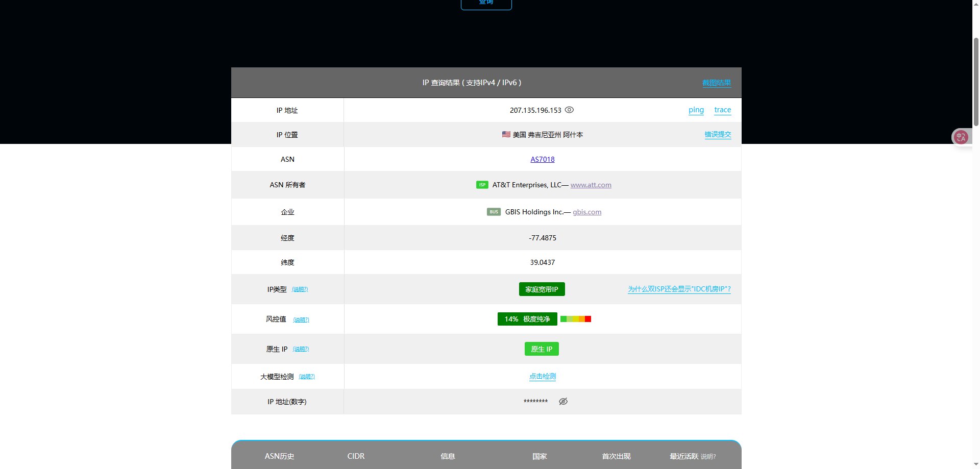
Task: Expand the (说明?) hint next to 风控值
Action: click(x=301, y=319)
